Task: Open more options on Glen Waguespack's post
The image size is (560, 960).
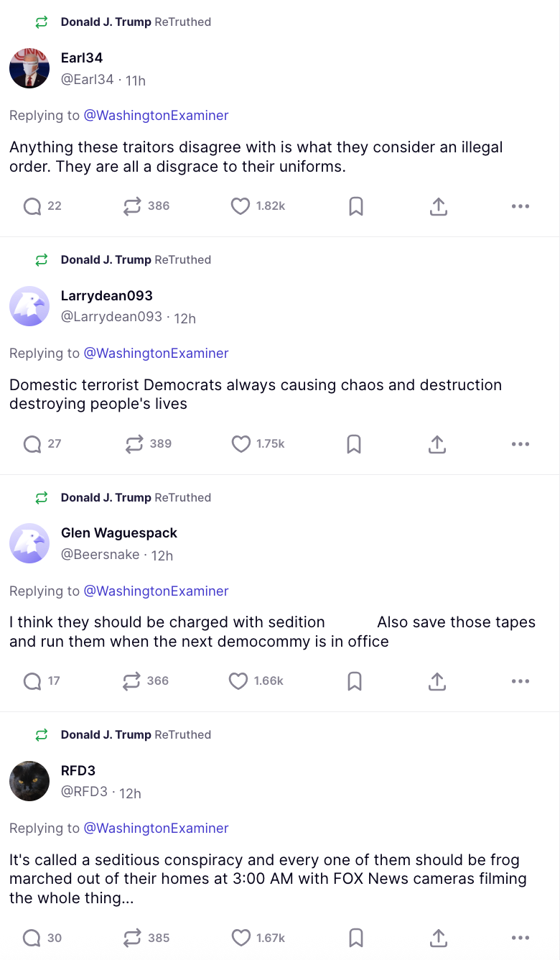Action: click(x=521, y=681)
